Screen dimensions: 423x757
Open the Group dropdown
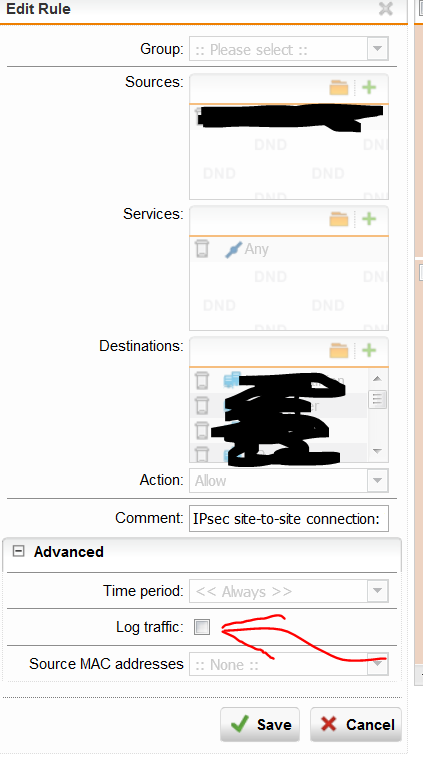(289, 49)
